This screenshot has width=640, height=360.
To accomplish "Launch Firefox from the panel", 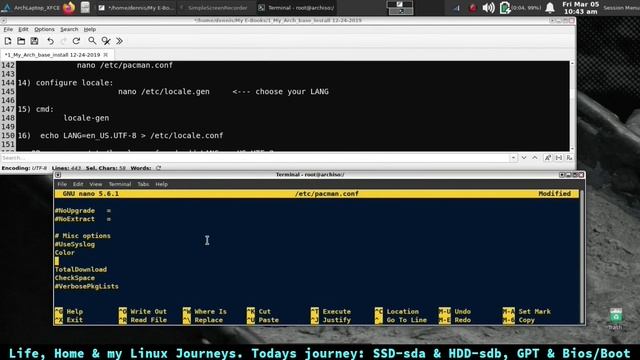I will click(x=69, y=7).
